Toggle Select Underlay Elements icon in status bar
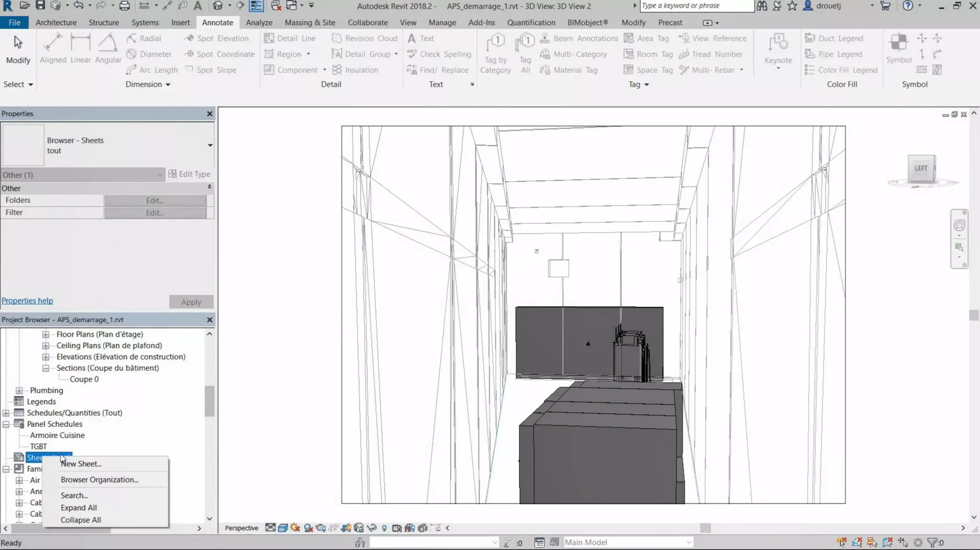Image resolution: width=980 pixels, height=550 pixels. 857,542
